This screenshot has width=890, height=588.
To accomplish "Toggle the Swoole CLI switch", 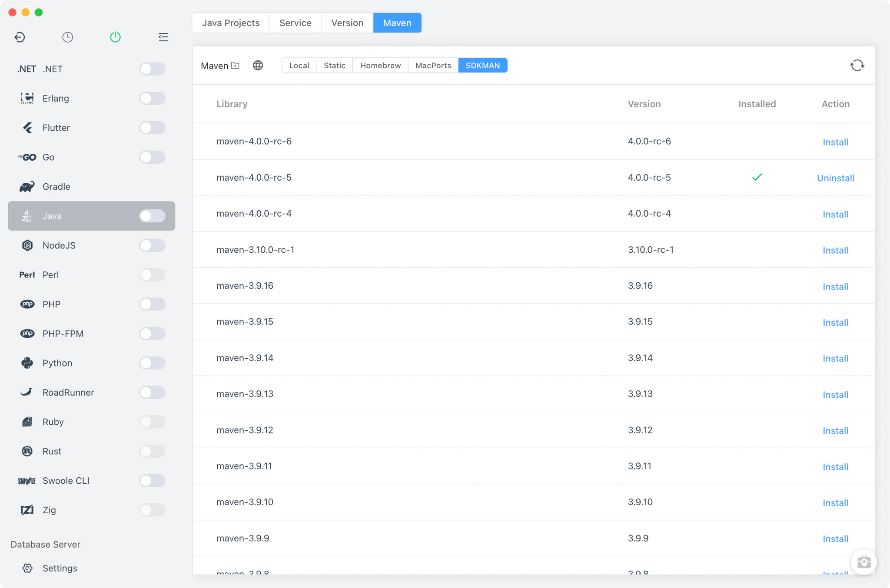I will [152, 481].
